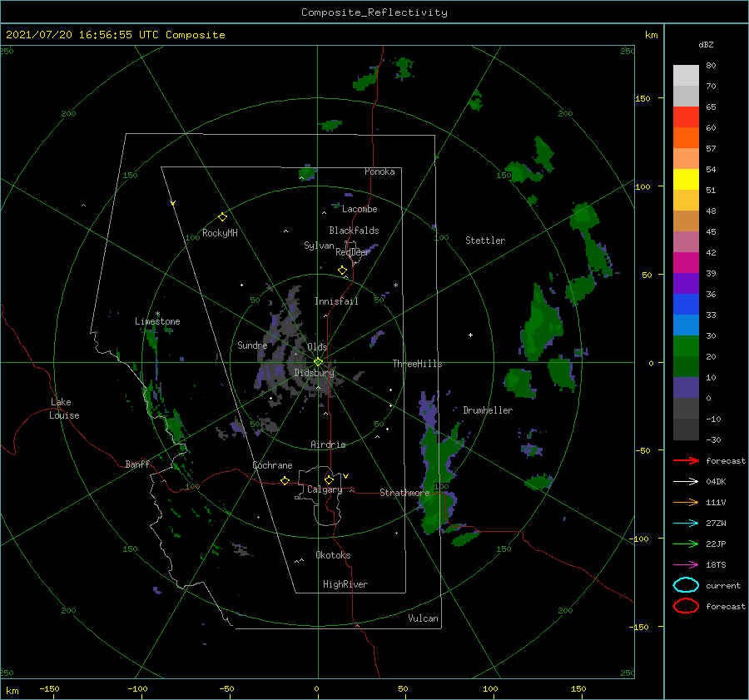Click the Airdrie city label

point(328,444)
